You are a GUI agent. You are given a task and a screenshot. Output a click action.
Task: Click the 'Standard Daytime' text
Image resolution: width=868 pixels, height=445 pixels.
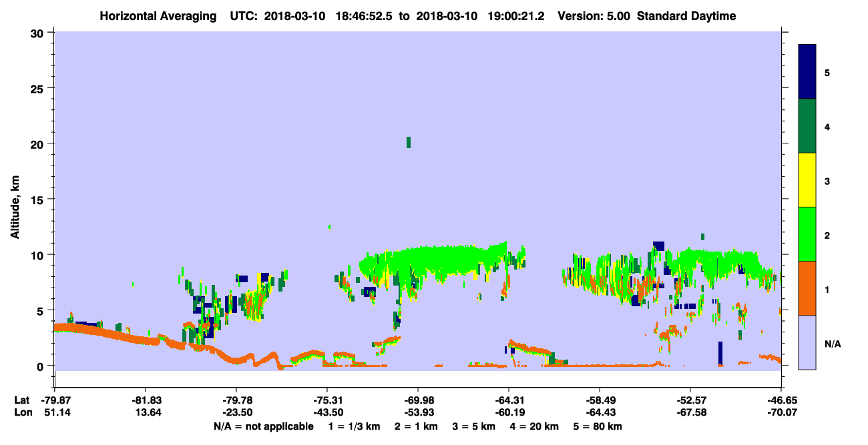[x=686, y=16]
